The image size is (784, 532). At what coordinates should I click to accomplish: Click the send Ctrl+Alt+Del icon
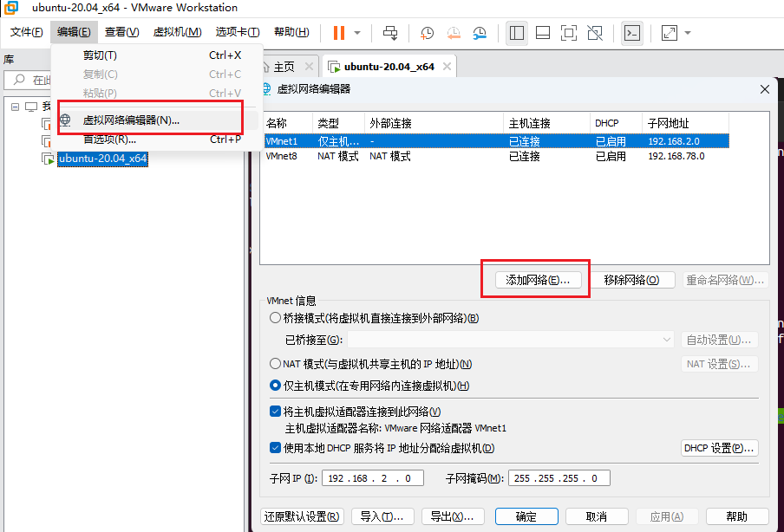coord(390,33)
